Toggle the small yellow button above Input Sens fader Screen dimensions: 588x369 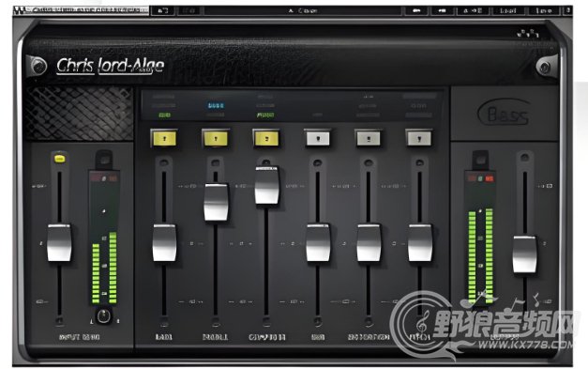[x=59, y=159]
